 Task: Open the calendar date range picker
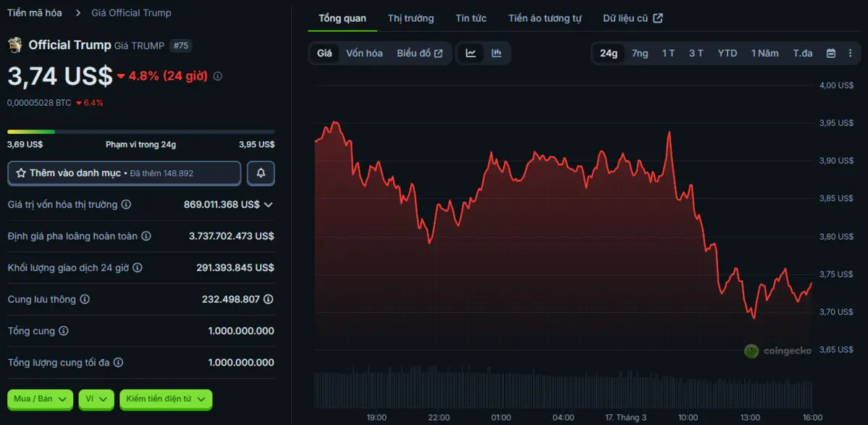831,53
